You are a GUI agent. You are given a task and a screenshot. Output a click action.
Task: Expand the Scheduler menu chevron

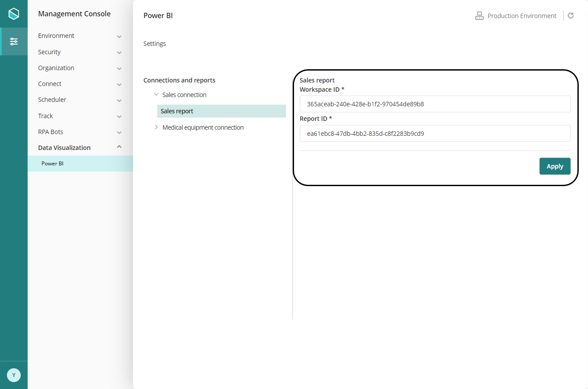click(x=119, y=100)
